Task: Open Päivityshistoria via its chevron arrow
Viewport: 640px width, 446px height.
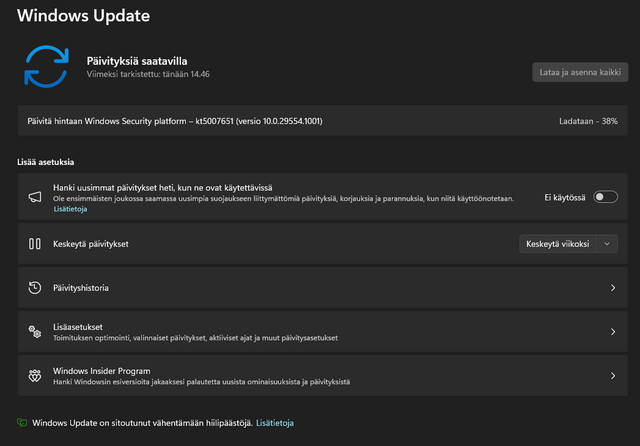Action: [x=612, y=288]
